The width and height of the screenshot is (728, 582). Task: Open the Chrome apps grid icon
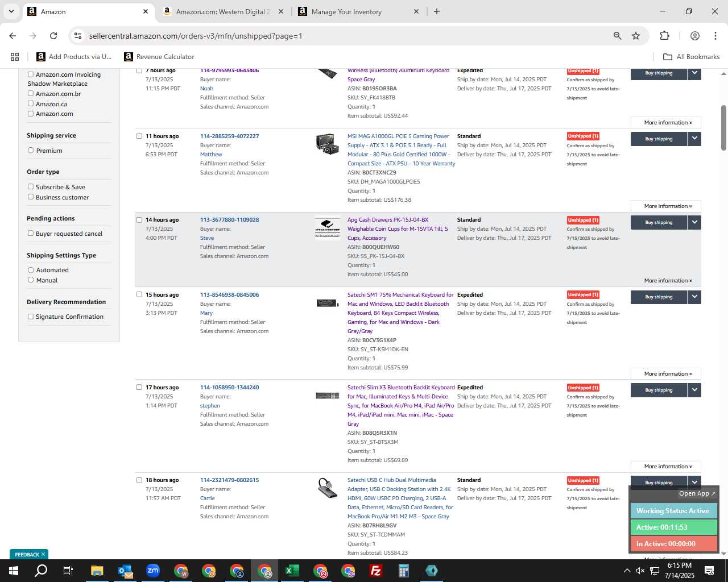15,57
